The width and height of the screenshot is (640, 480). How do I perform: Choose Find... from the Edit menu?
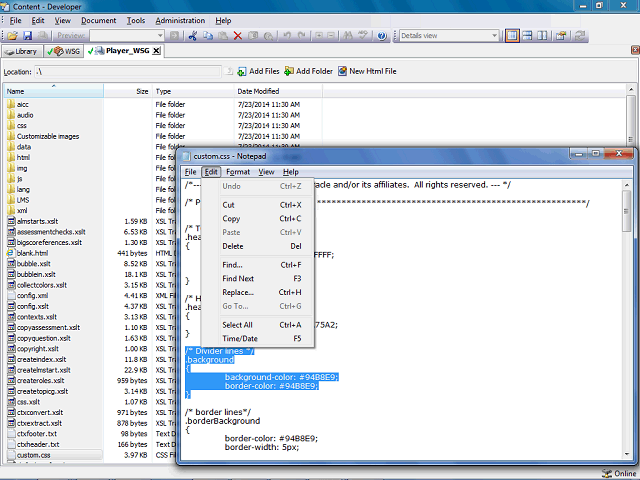[262, 265]
